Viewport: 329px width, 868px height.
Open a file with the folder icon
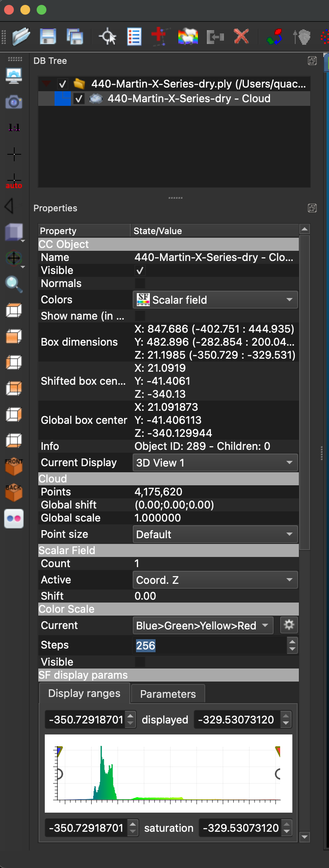coord(21,37)
